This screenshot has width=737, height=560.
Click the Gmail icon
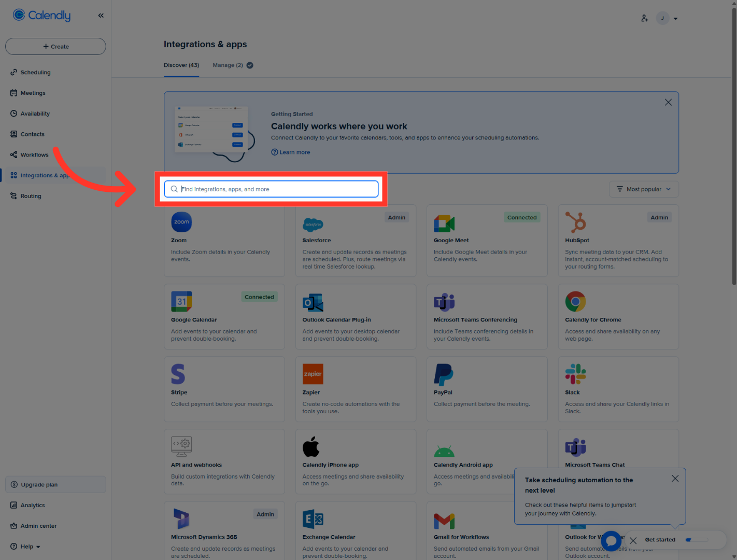[x=444, y=521]
